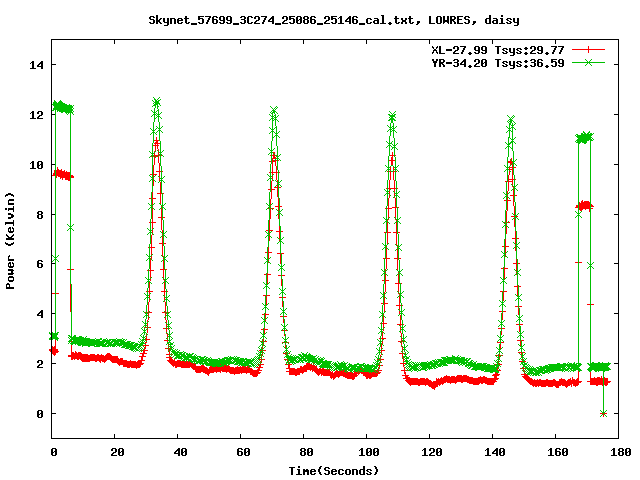The width and height of the screenshot is (640, 480).
Task: Click x-axis tick label 40
Action: (x=180, y=452)
